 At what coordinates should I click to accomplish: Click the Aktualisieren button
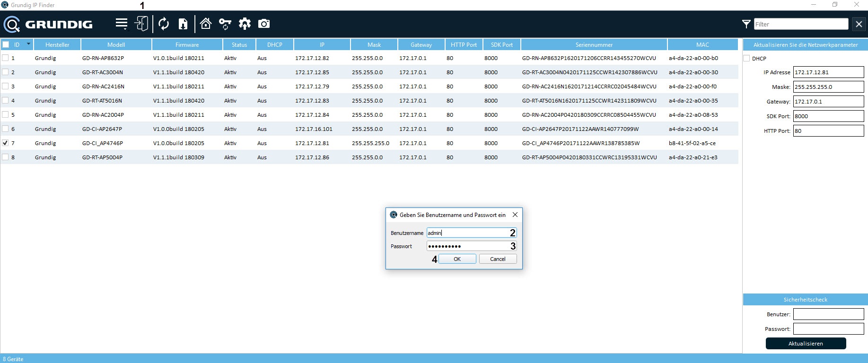point(806,344)
